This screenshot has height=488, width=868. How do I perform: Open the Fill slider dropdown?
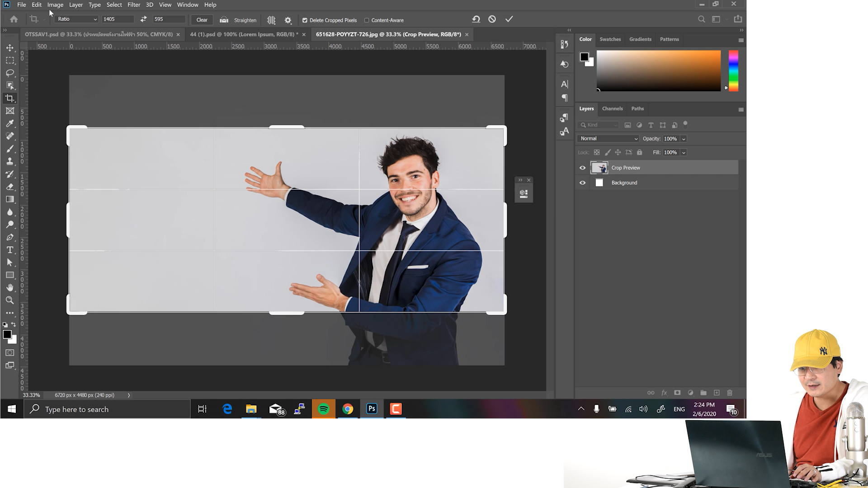[684, 152]
